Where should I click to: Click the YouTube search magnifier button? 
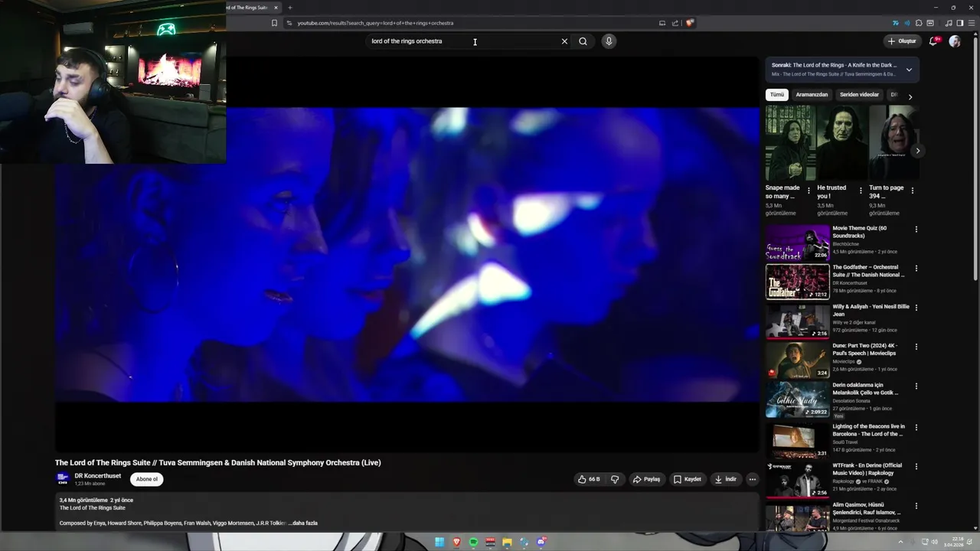[x=583, y=41]
